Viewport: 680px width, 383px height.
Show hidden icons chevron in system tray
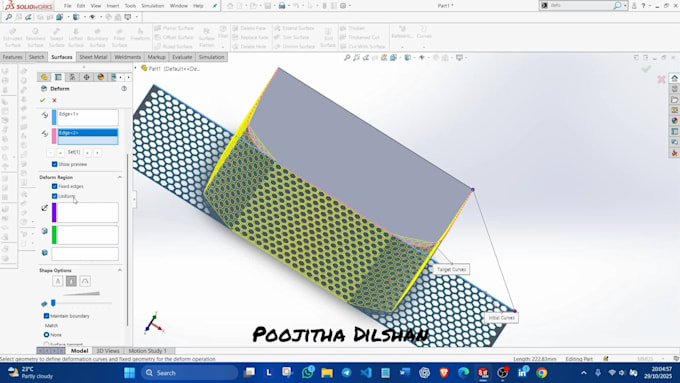point(584,373)
